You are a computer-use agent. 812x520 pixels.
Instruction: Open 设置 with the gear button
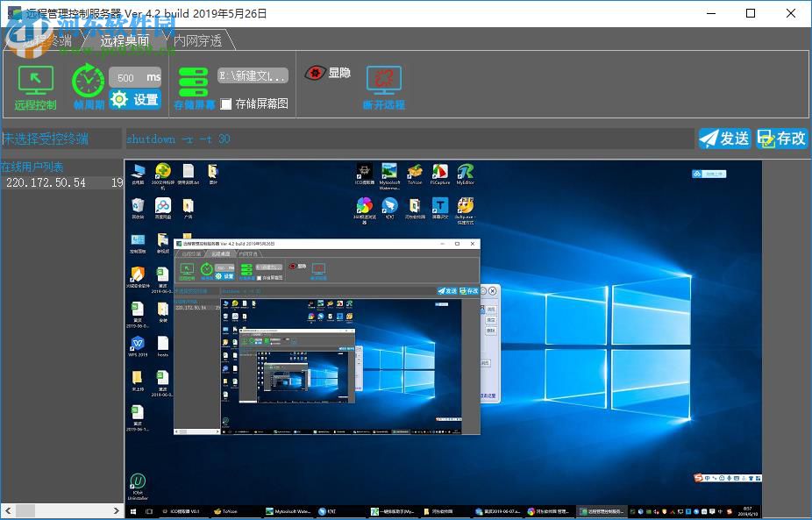(x=135, y=100)
